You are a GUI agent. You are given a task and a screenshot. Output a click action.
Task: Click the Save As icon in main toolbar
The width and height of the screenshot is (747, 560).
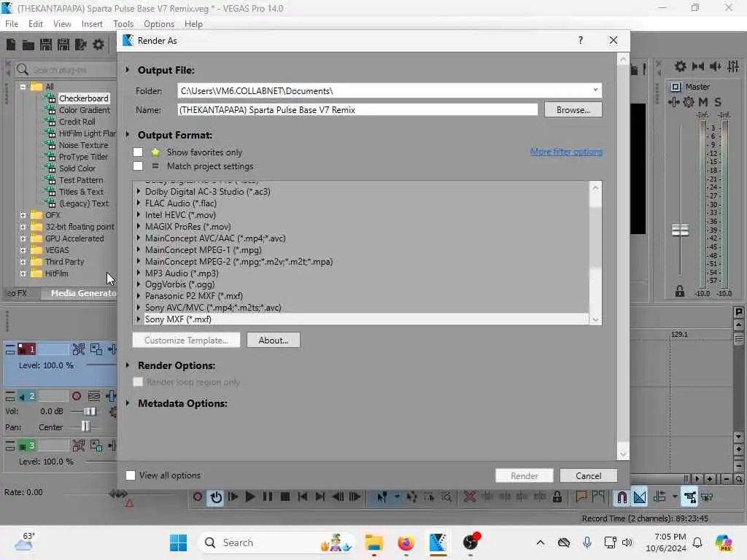(63, 44)
